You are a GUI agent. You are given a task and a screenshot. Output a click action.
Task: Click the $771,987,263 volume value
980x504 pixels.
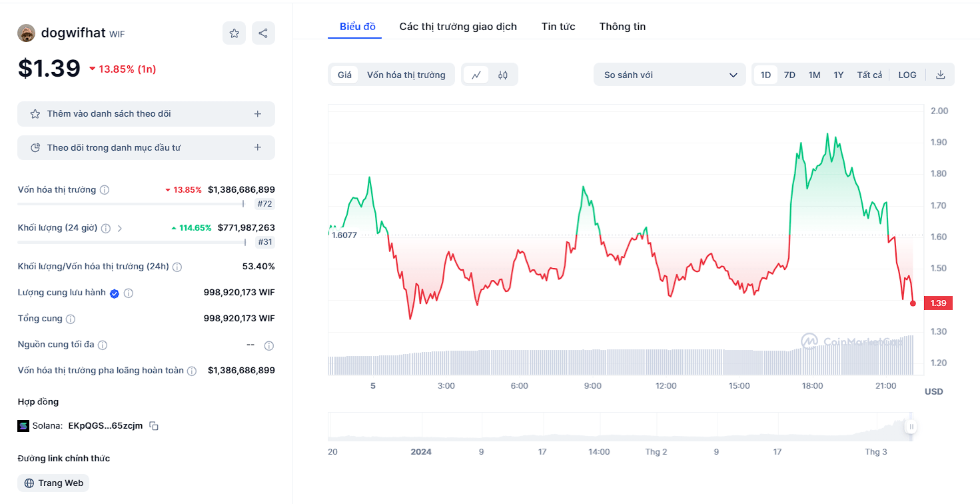point(246,228)
